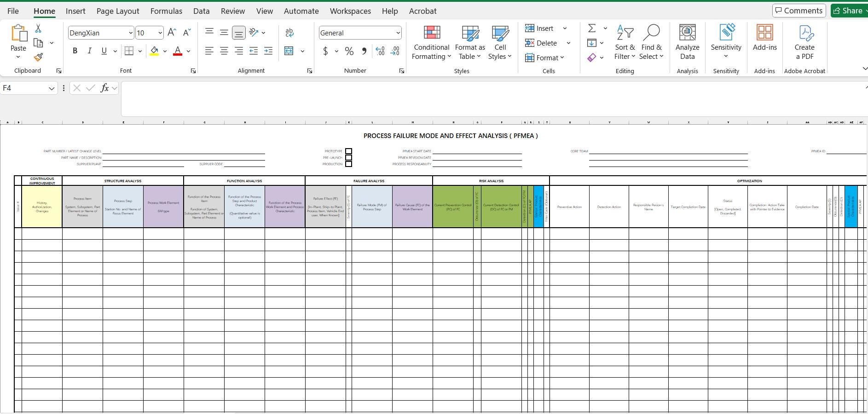Increase font size with the A-up icon
This screenshot has width=868, height=414.
pyautogui.click(x=172, y=32)
